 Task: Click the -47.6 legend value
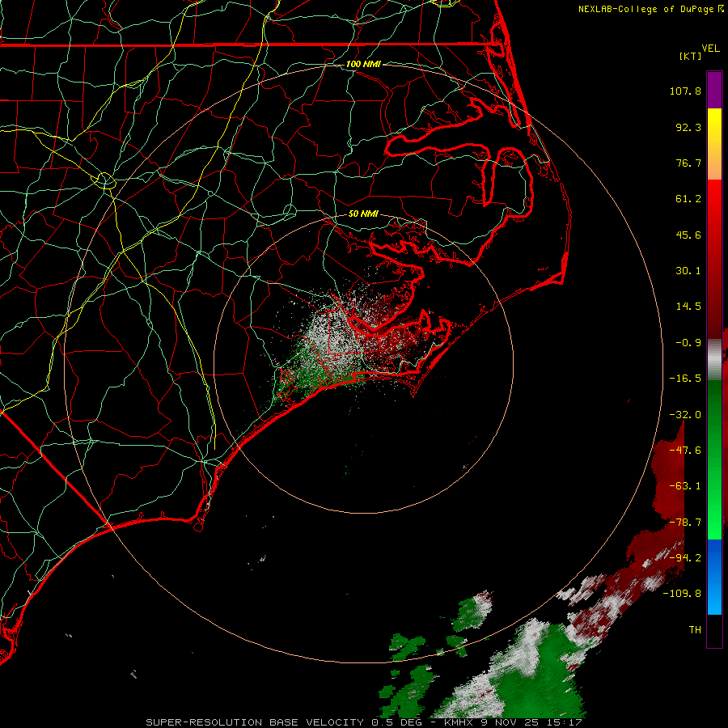point(685,451)
